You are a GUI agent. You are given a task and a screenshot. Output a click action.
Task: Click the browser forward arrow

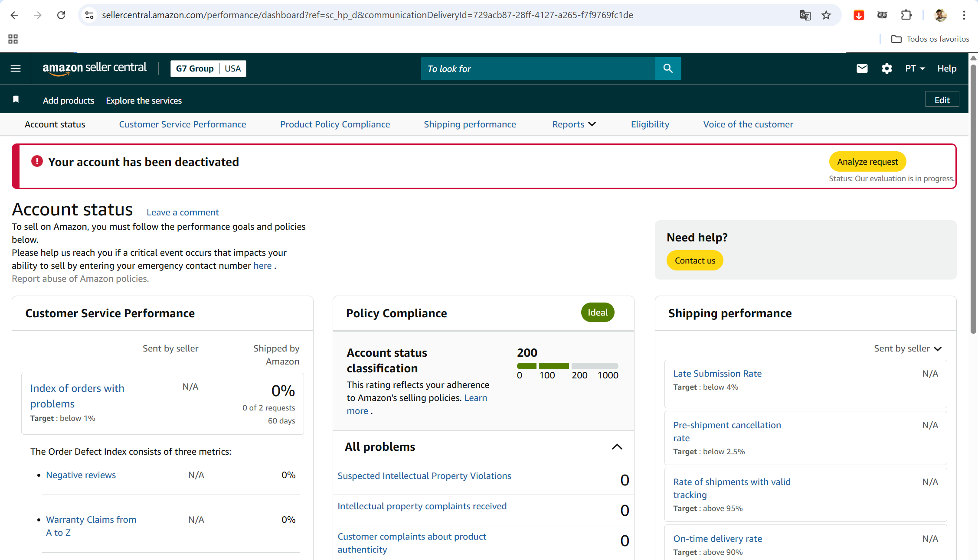click(x=38, y=15)
